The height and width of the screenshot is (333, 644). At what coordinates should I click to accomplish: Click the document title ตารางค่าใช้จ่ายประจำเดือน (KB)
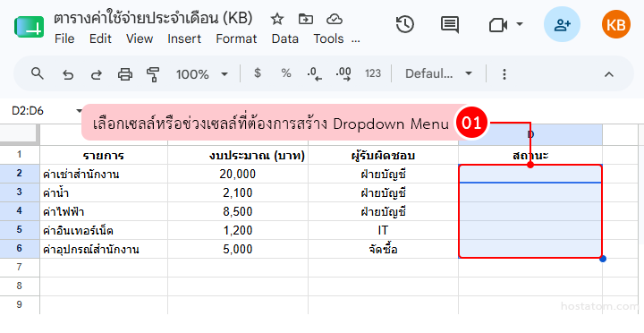pyautogui.click(x=153, y=18)
